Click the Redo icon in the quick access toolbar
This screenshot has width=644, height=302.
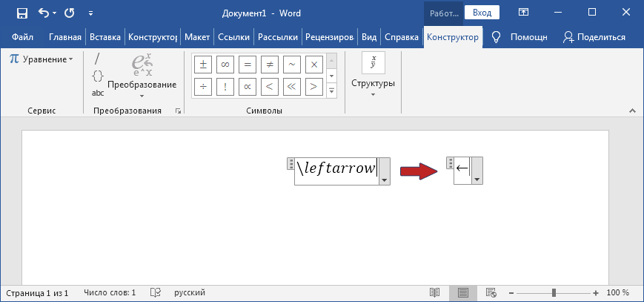tap(69, 13)
